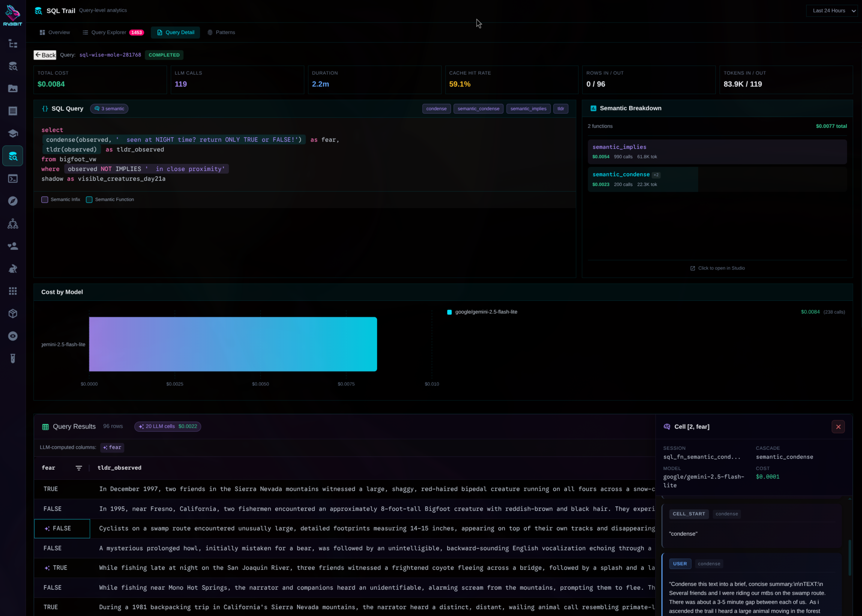This screenshot has width=862, height=616.
Task: Click the rabbit icon in the sidebar
Action: click(x=12, y=269)
